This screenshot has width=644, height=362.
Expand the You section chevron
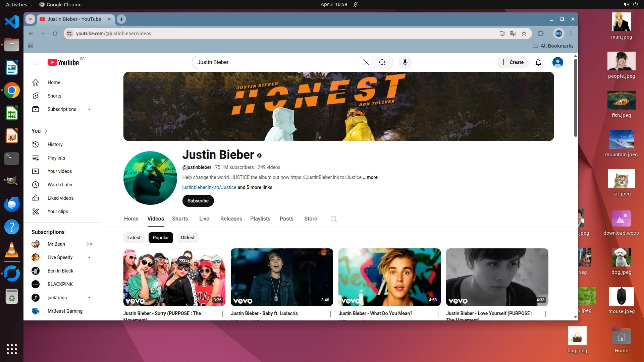[46, 131]
